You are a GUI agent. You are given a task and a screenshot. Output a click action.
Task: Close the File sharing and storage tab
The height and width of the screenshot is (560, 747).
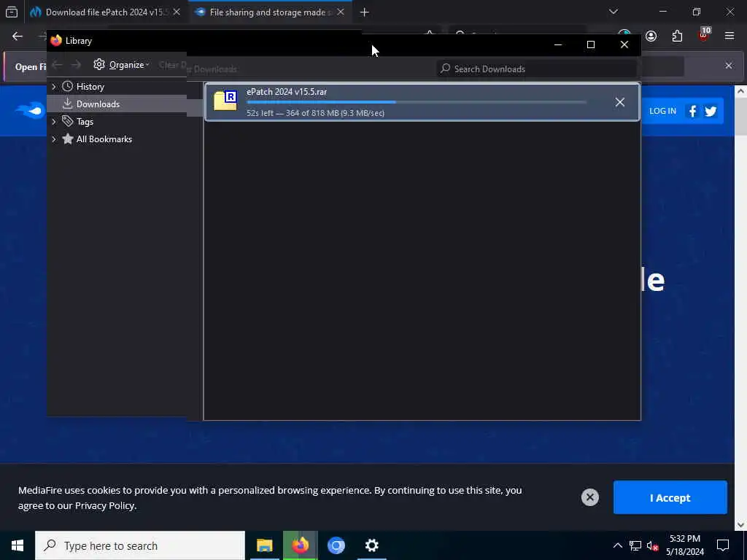pyautogui.click(x=341, y=12)
